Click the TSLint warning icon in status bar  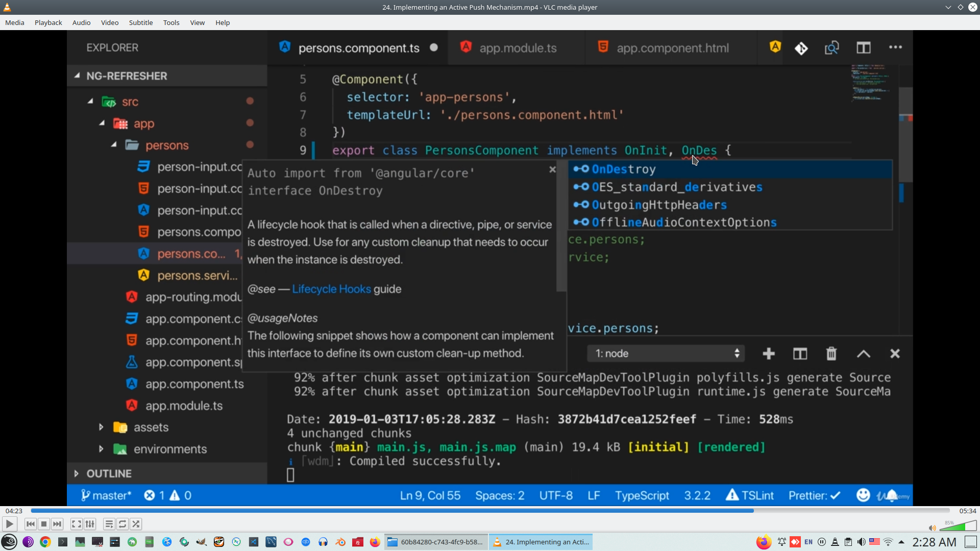pyautogui.click(x=733, y=495)
